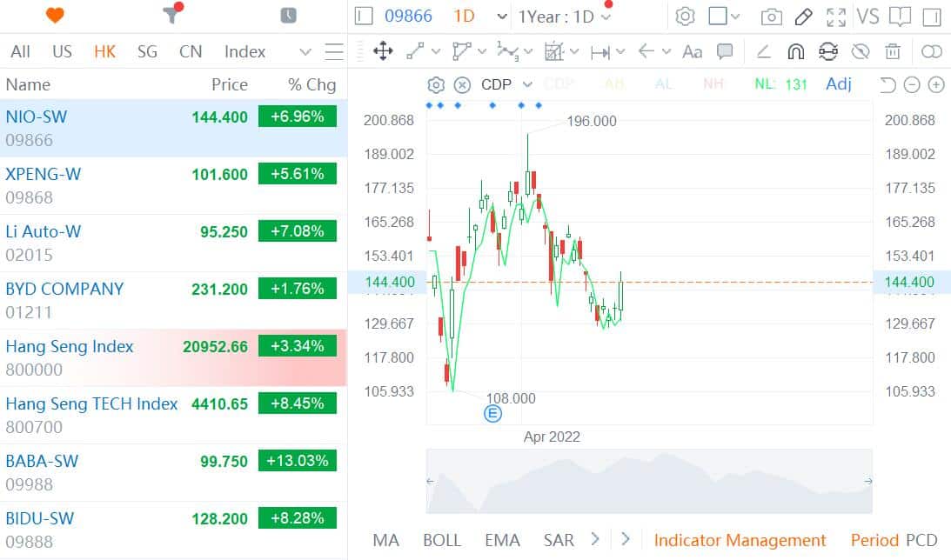Expand chart to fullscreen mode
Viewport: 951px width, 560px height.
pyautogui.click(x=837, y=16)
